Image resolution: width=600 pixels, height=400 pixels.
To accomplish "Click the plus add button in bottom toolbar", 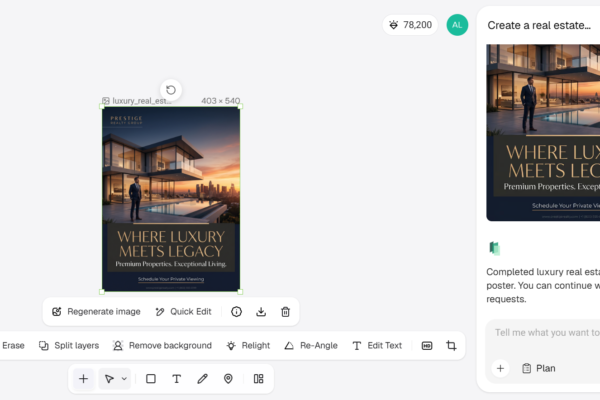I will 83,379.
